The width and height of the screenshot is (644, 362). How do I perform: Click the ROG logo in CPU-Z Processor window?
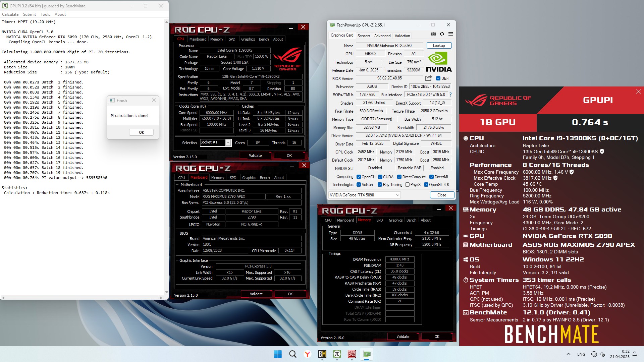coord(288,59)
